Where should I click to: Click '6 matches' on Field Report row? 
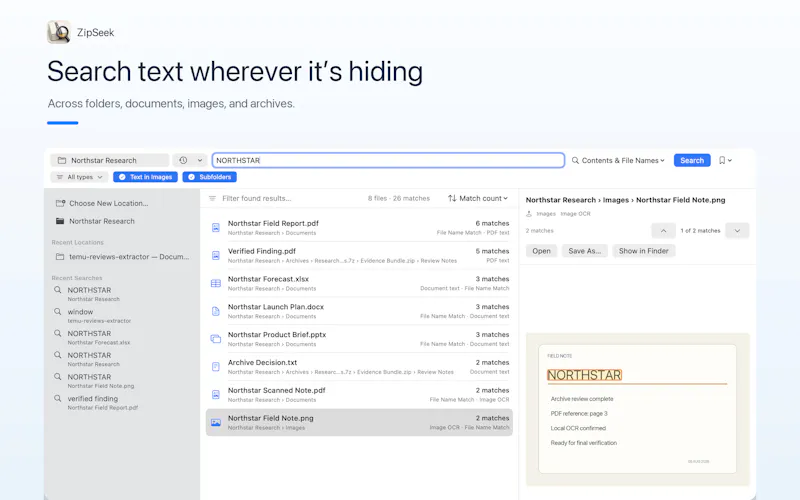click(492, 223)
